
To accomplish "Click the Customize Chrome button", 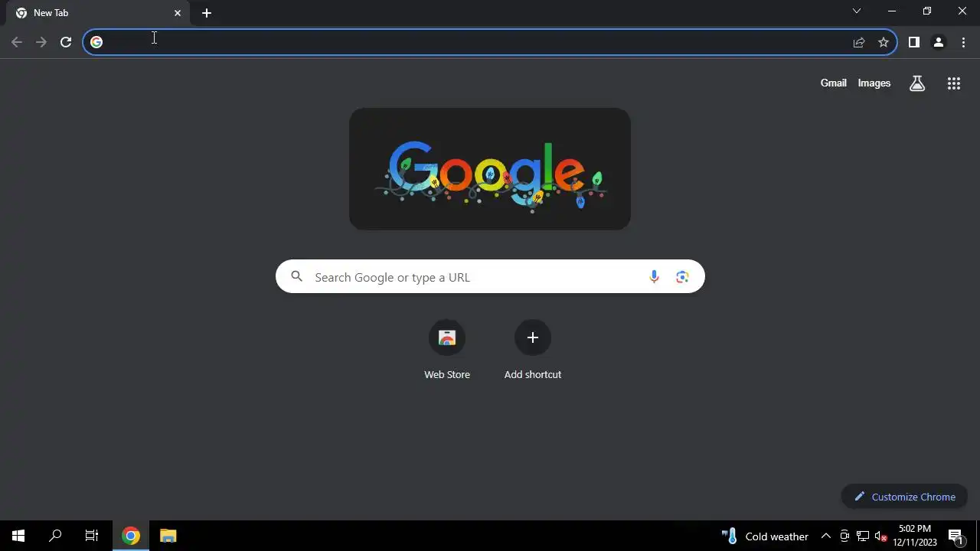I will tap(904, 497).
